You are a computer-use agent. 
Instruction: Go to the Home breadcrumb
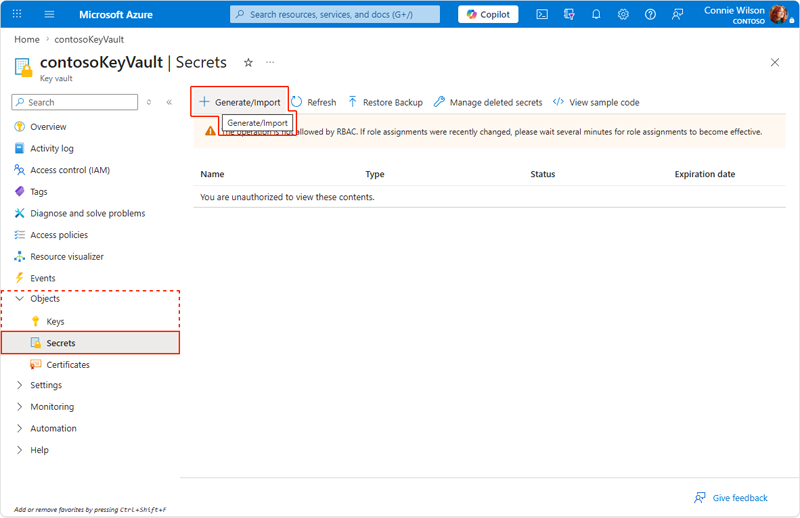point(27,39)
